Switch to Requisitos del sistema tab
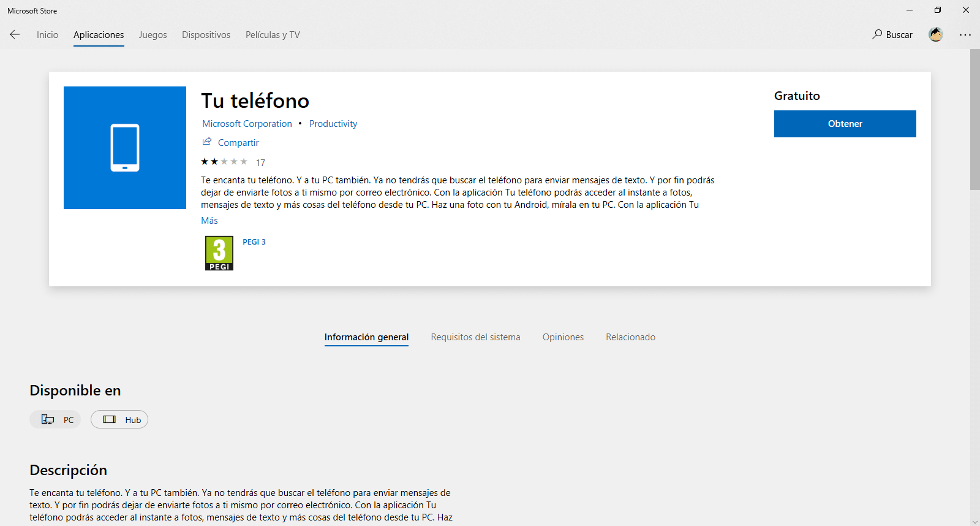Image resolution: width=980 pixels, height=526 pixels. (475, 337)
